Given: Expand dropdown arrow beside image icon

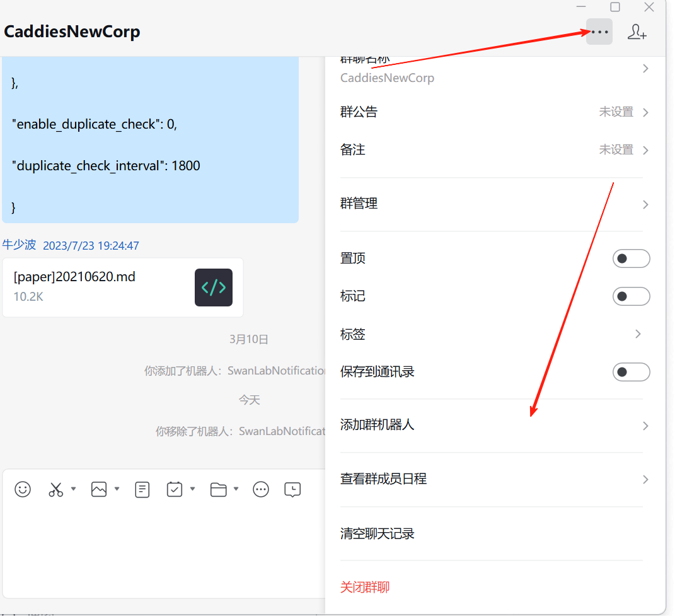Looking at the screenshot, I should tap(117, 489).
